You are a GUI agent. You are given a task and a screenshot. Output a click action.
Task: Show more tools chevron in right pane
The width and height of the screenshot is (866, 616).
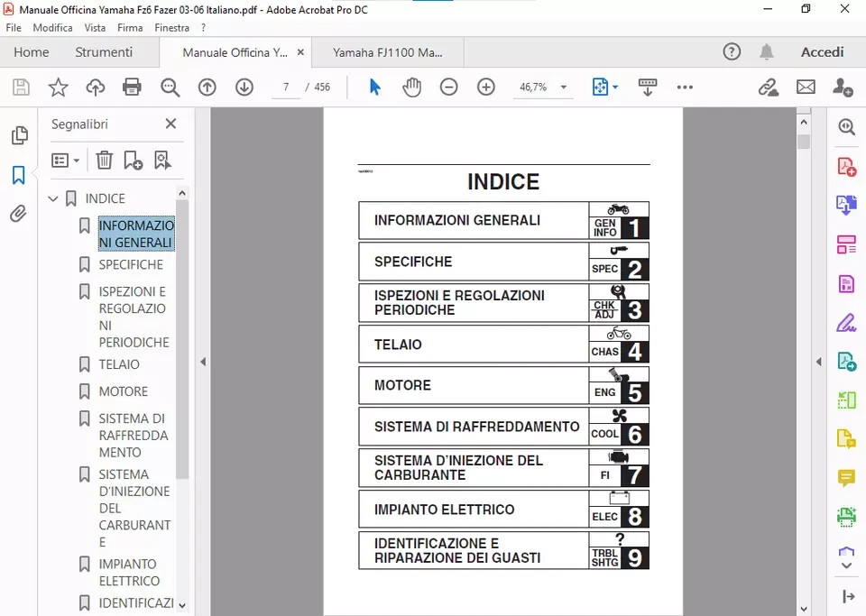pos(847,565)
